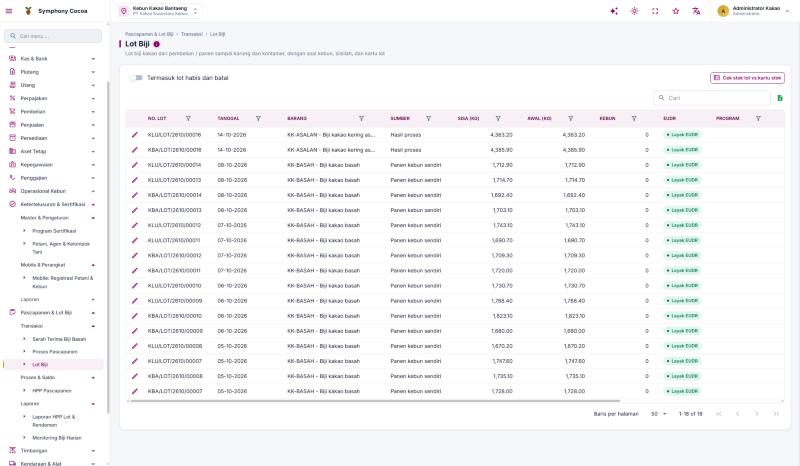Viewport: 800px width, 466px height.
Task: Open the Kebun column filter icon
Action: tap(634, 118)
